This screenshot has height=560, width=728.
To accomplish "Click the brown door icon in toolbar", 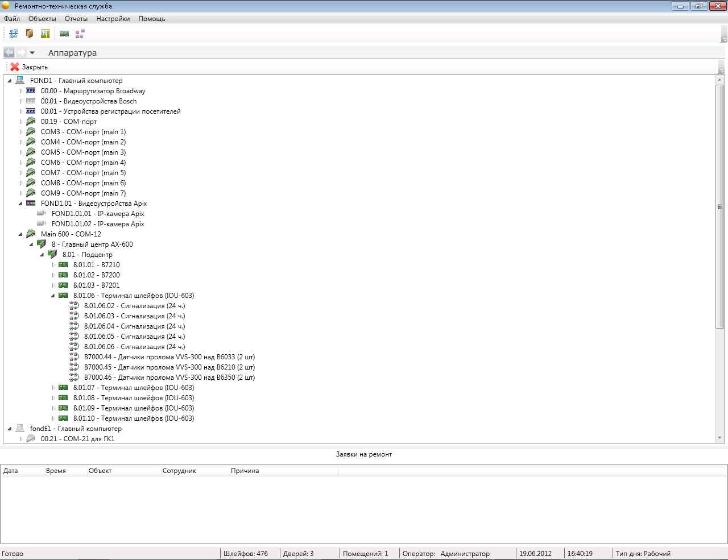I will [30, 34].
